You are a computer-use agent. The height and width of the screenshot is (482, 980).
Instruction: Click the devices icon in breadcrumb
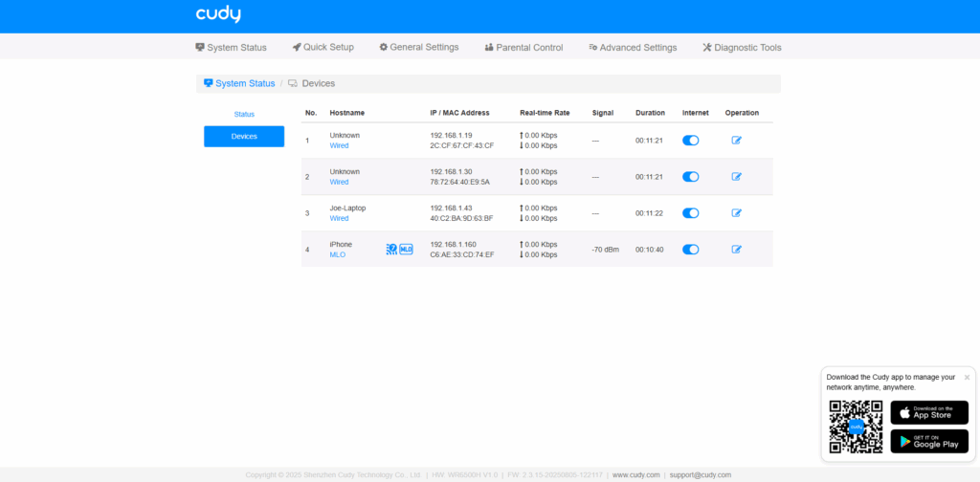point(293,83)
